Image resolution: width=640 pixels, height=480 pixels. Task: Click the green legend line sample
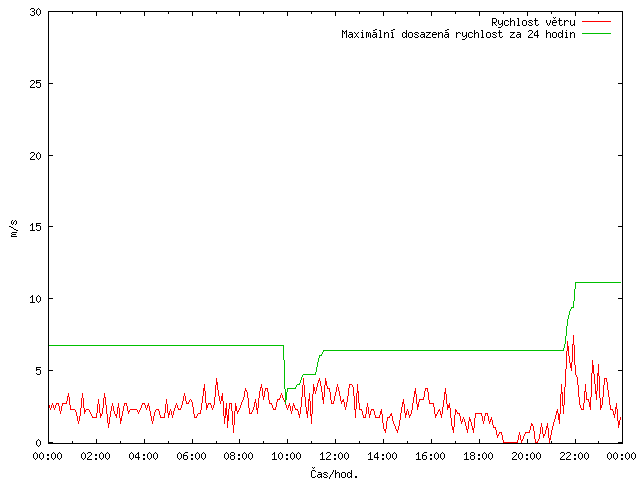point(596,34)
